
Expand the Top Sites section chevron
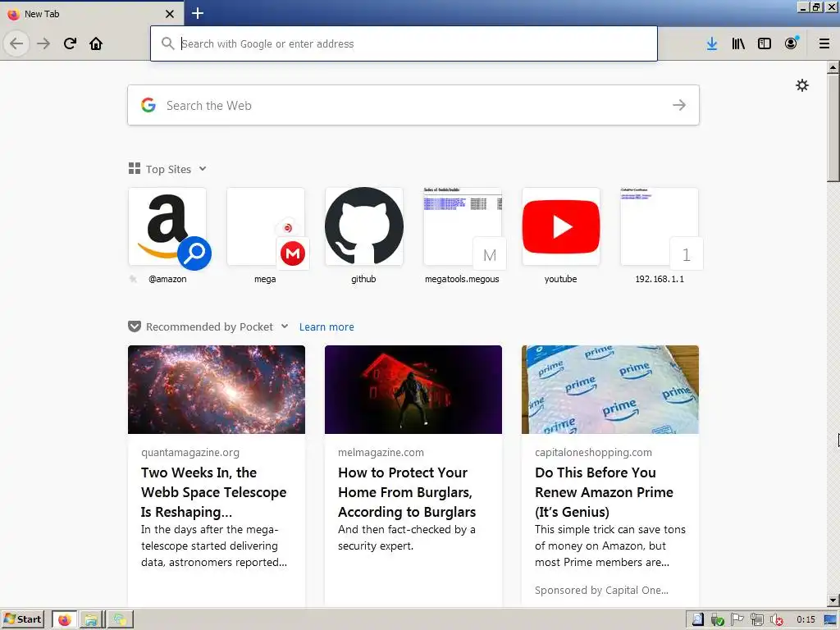203,169
